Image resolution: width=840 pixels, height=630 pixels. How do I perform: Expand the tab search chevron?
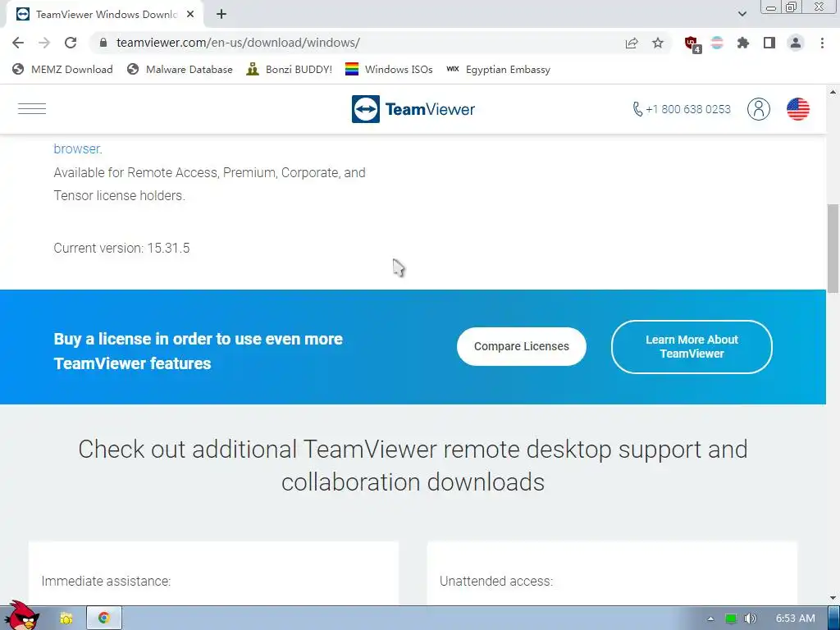(742, 14)
